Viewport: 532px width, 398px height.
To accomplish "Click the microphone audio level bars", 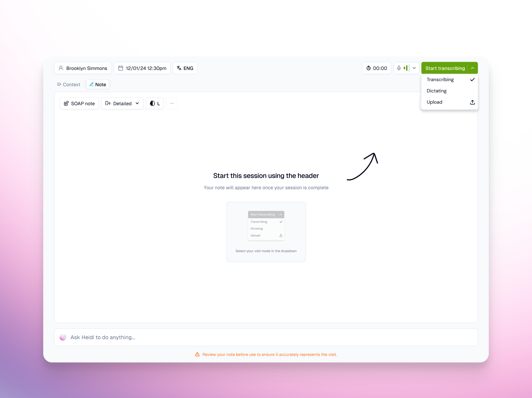I will (x=406, y=68).
